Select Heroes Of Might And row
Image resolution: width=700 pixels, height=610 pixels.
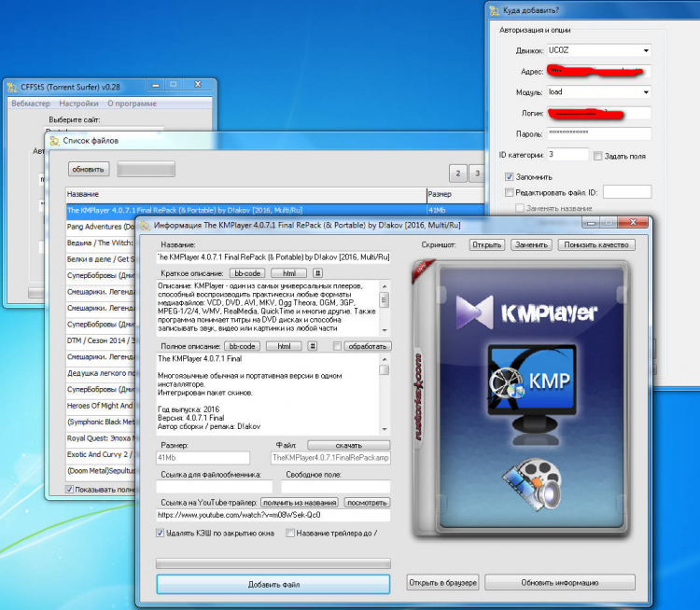[x=101, y=406]
